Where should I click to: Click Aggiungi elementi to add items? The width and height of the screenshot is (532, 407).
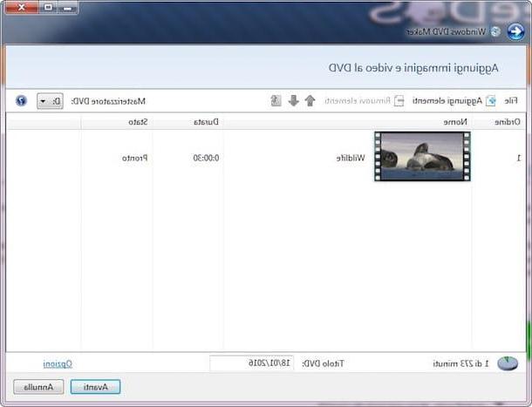pyautogui.click(x=454, y=101)
